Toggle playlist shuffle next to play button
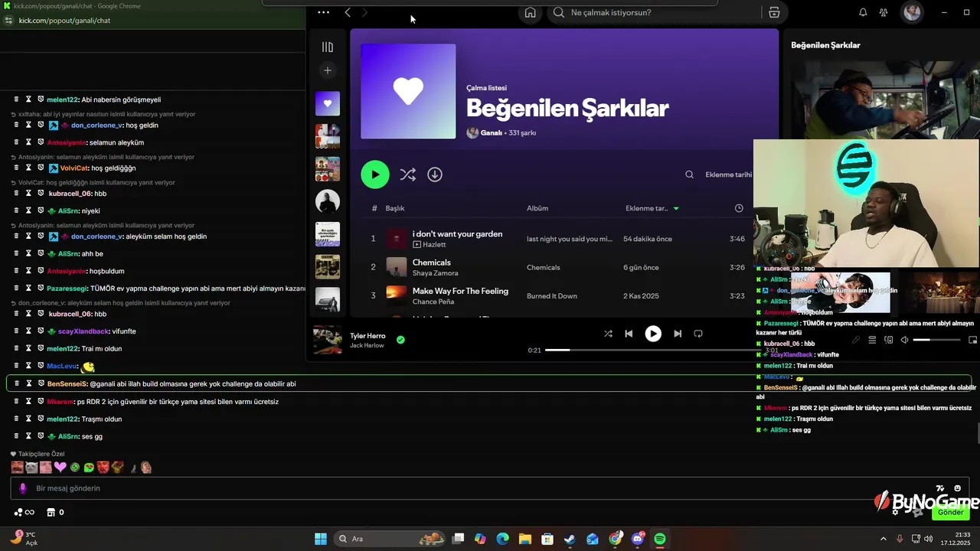 pos(408,174)
